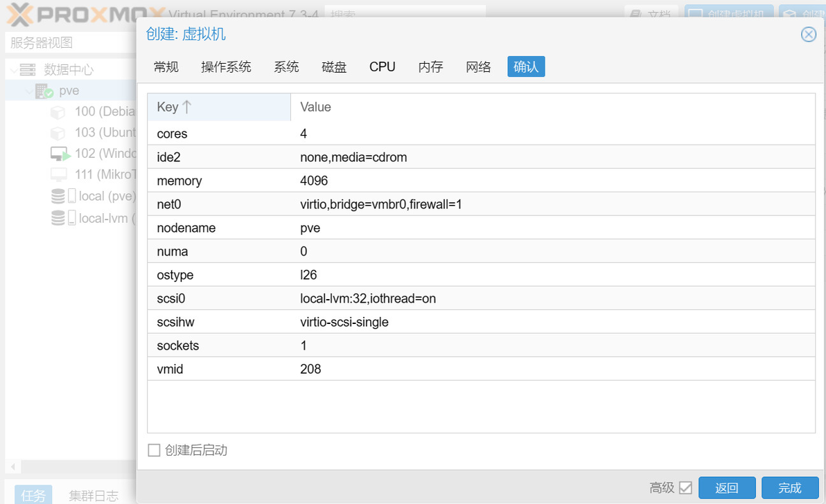826x504 pixels.
Task: Select container 103 (Ubuntu) in tree
Action: [105, 132]
